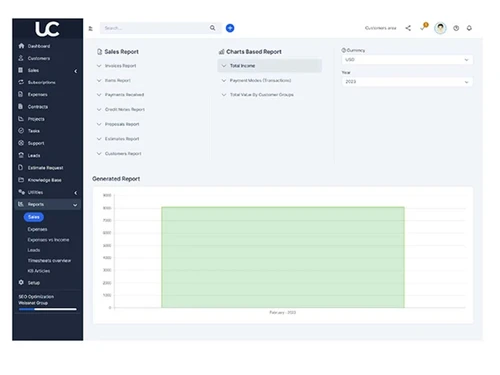Click the UC logo in the sidebar

(47, 29)
